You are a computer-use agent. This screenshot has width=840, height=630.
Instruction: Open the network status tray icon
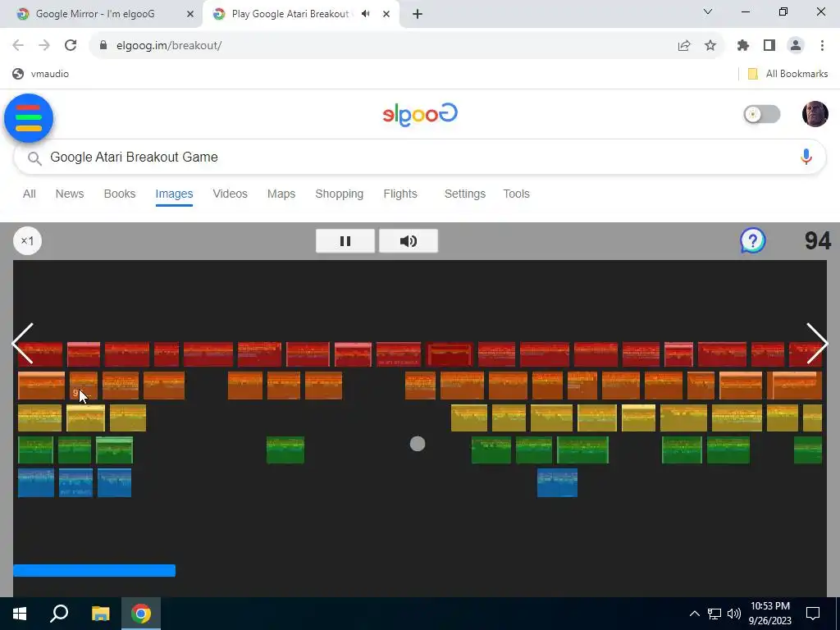click(714, 614)
